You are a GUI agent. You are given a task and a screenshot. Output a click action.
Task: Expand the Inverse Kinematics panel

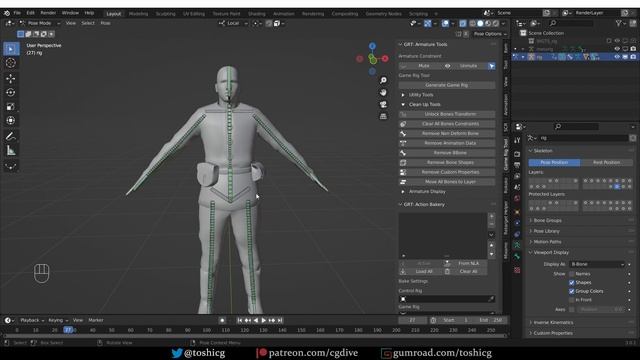(553, 322)
